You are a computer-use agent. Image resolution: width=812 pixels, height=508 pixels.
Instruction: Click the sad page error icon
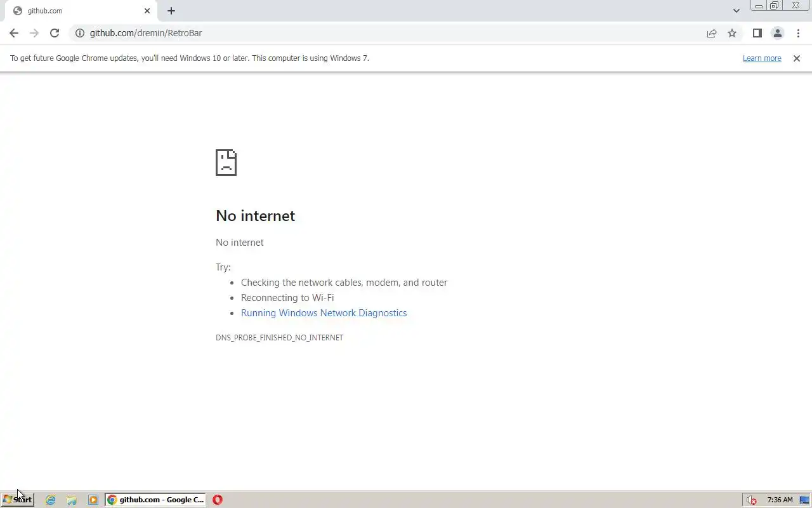coord(226,163)
